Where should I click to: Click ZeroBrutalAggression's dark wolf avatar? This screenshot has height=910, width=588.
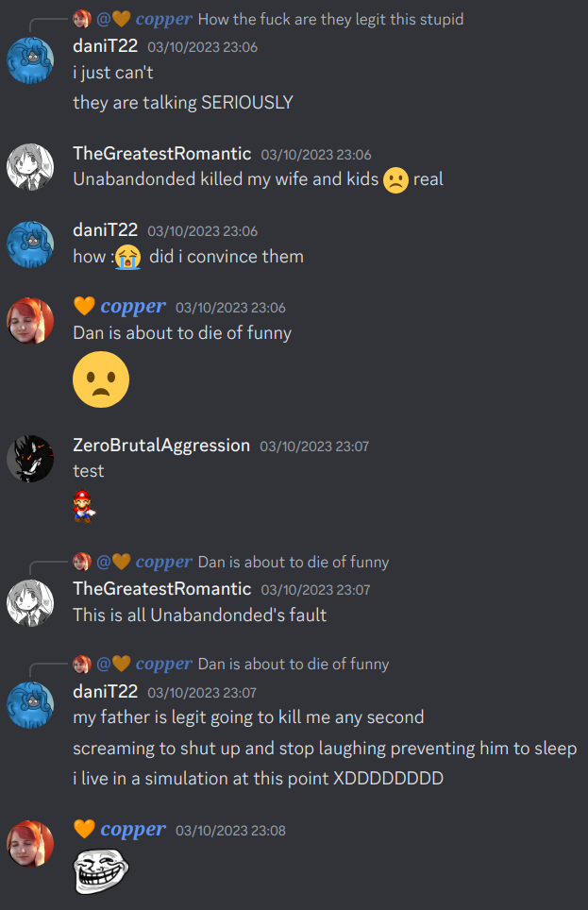pyautogui.click(x=30, y=459)
